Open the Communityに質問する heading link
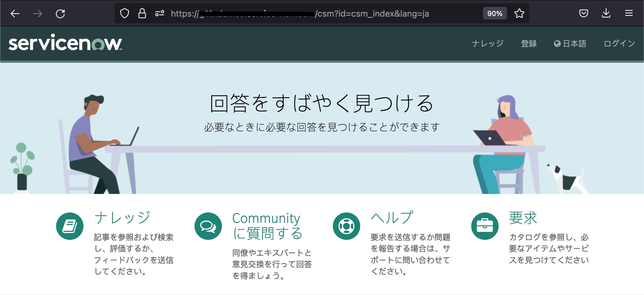 point(267,226)
